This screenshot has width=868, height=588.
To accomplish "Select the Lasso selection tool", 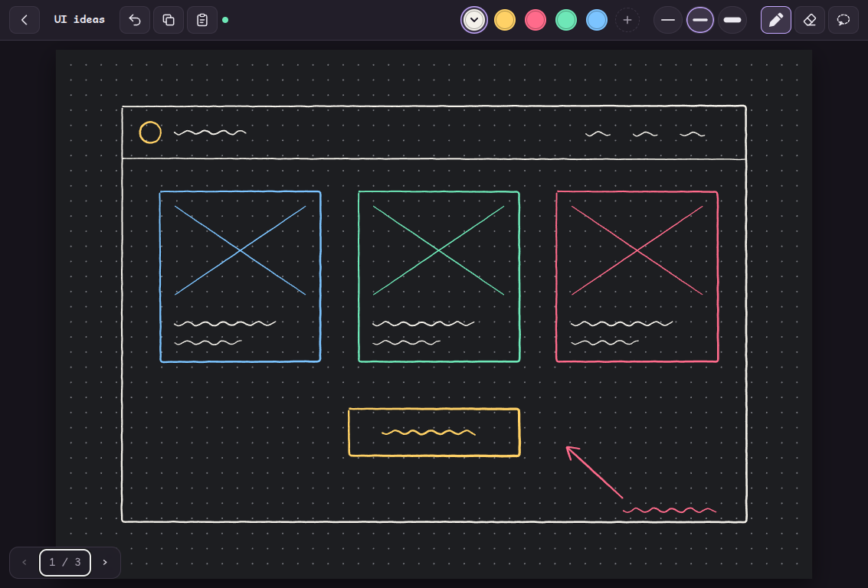I will point(843,20).
